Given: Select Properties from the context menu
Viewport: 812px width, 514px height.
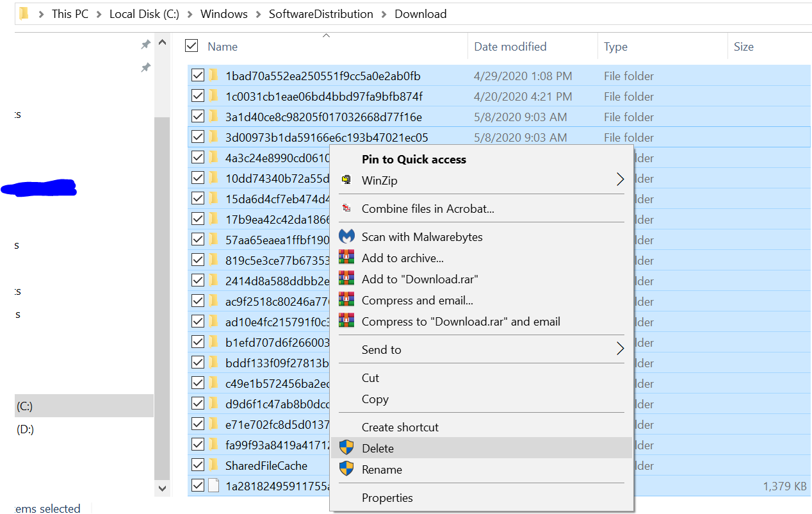Looking at the screenshot, I should (387, 497).
